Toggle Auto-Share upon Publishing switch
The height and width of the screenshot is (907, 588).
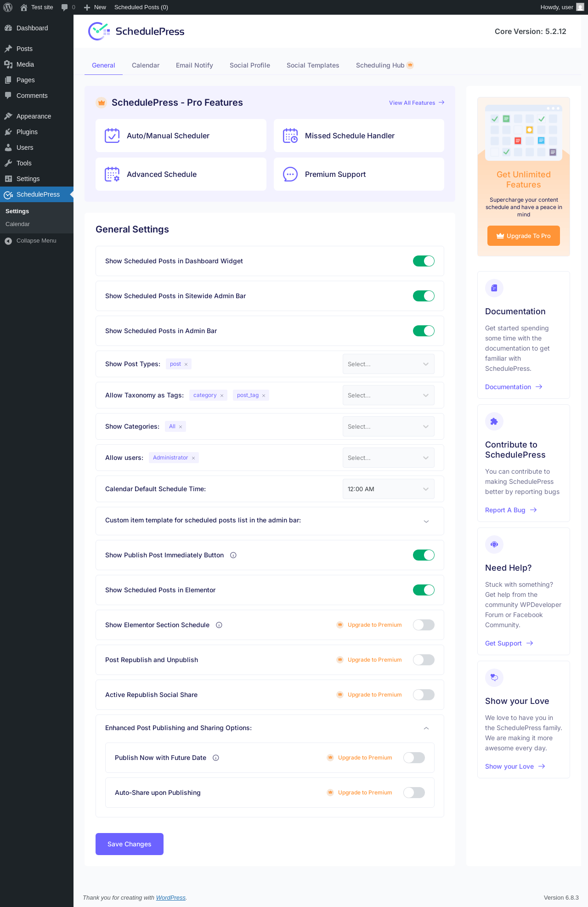[x=414, y=793]
